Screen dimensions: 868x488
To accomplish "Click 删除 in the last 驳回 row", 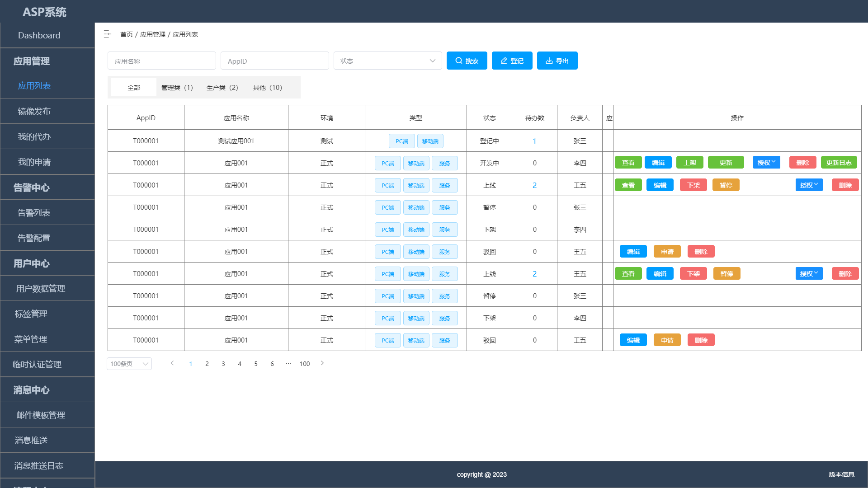I will click(701, 340).
